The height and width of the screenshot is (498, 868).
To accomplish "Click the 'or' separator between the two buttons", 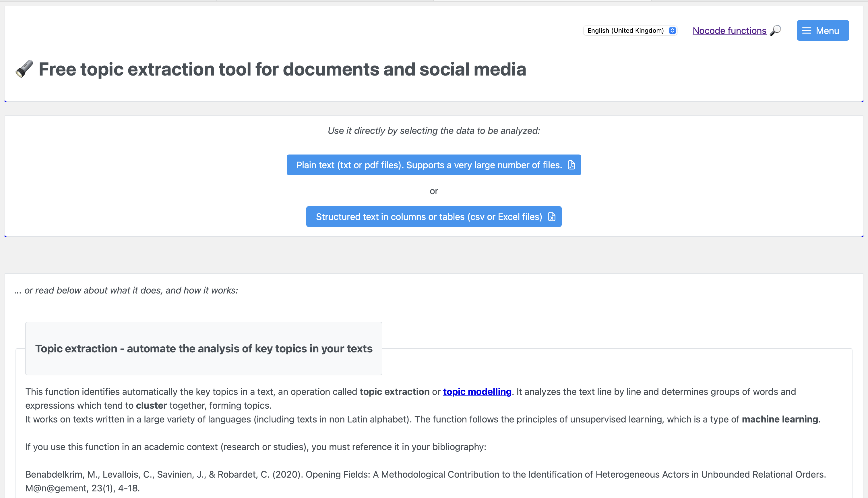I will click(434, 191).
